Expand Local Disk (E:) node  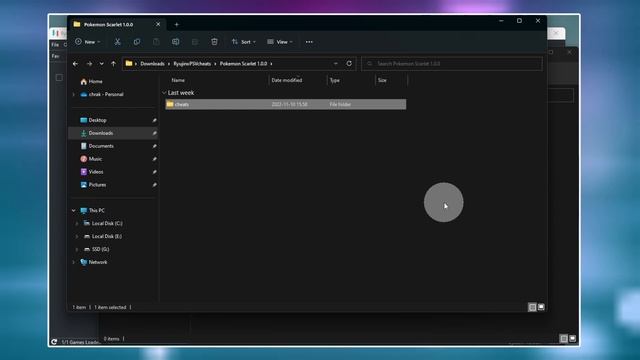77,236
